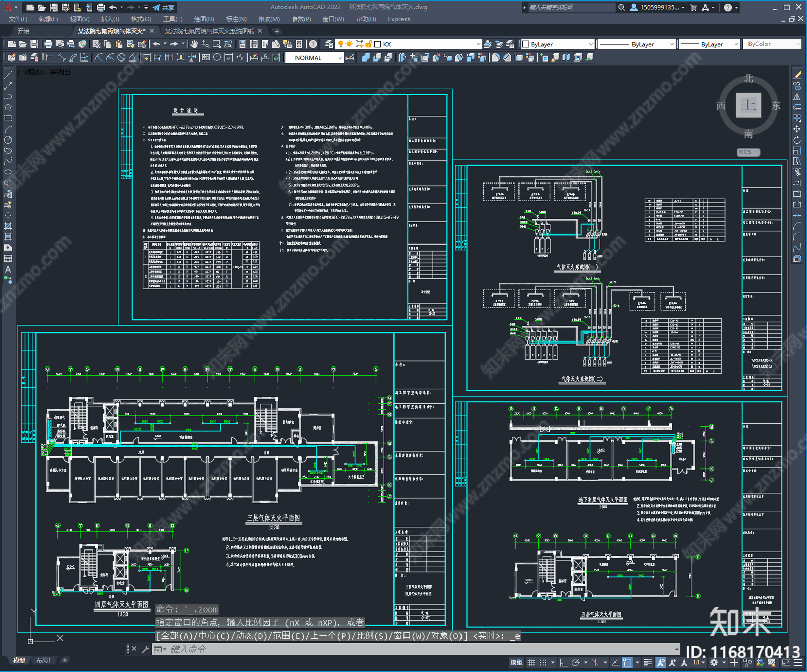Expand the ByLayer linetype dropdown
Viewport: 807px width, 672px height.
click(x=671, y=44)
